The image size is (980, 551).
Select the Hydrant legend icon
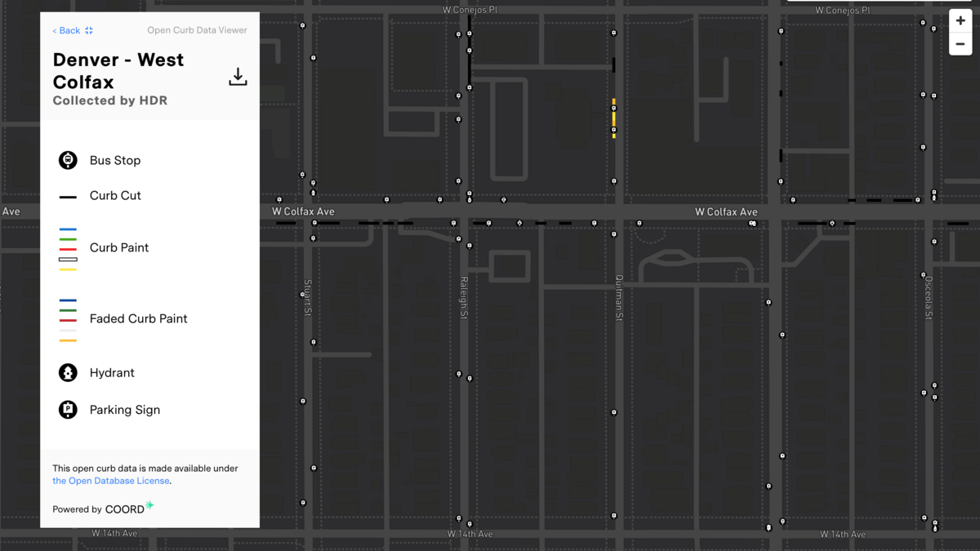(x=67, y=372)
